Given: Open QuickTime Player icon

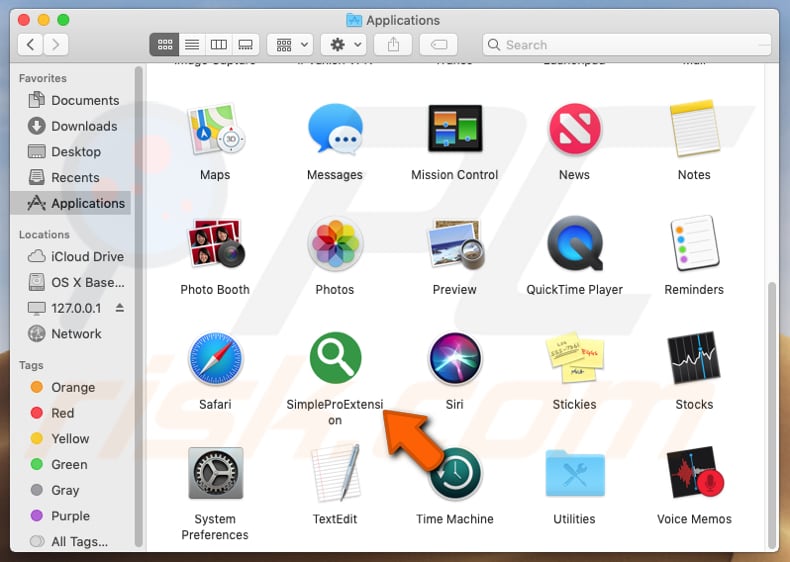Looking at the screenshot, I should [x=574, y=244].
